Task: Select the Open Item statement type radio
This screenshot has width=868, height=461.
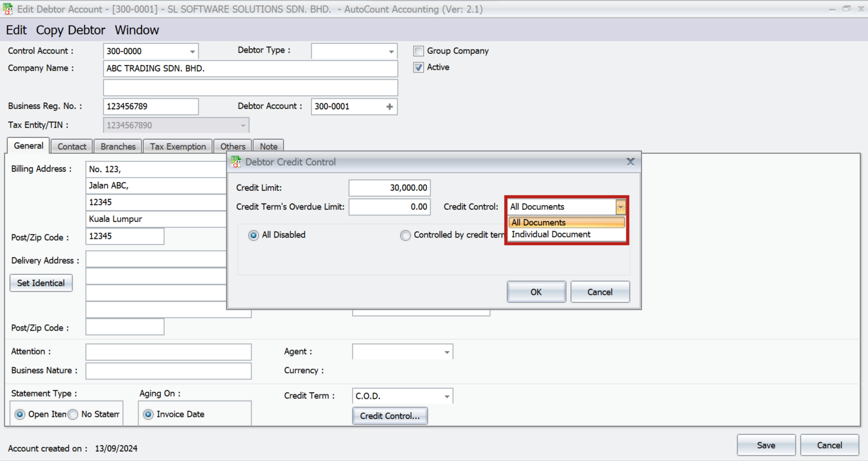Action: [20, 414]
